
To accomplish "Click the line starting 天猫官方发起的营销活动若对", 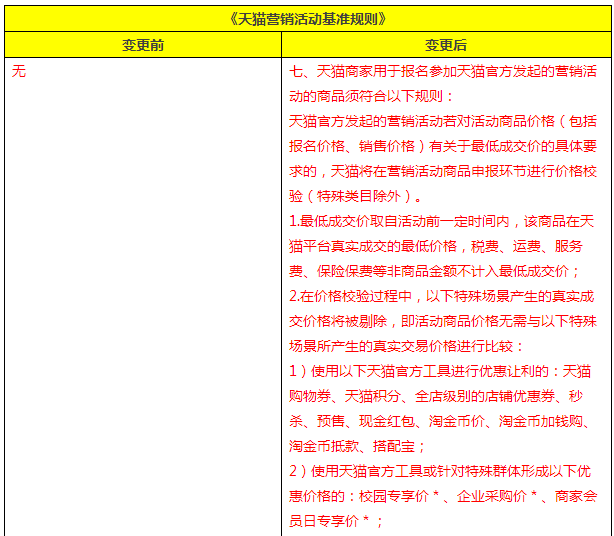I will pyautogui.click(x=443, y=121).
